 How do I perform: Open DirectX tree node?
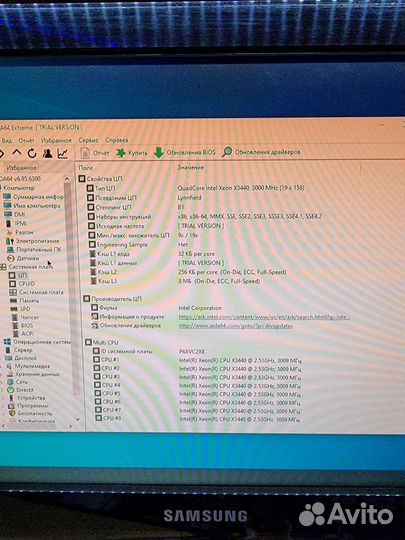pos(21,390)
